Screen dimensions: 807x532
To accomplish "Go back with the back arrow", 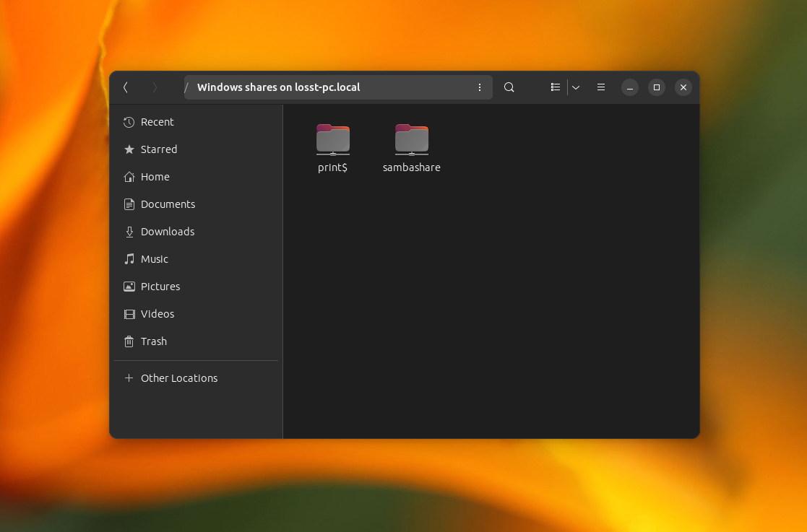I will coord(126,87).
